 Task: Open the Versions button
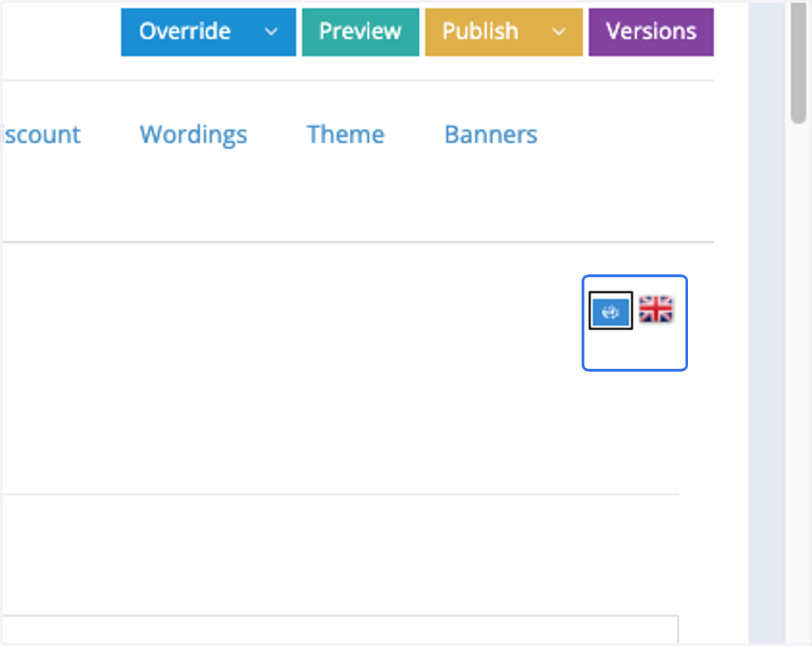pos(651,32)
